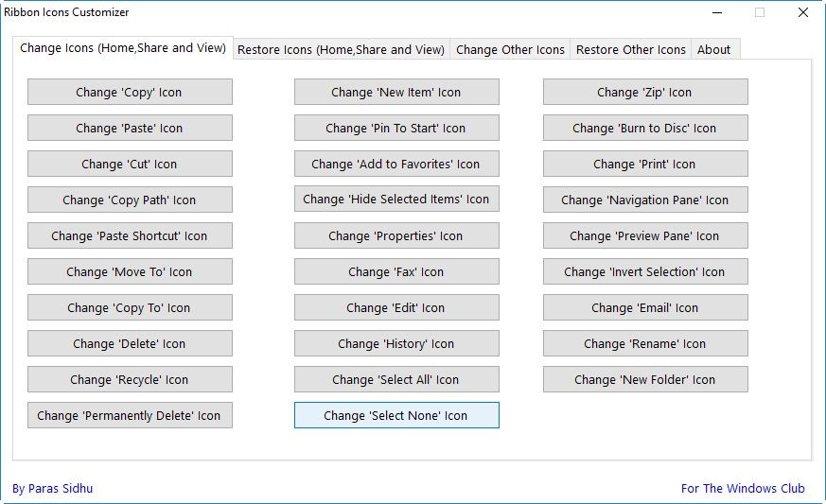826x504 pixels.
Task: Open the About tab
Action: [x=713, y=49]
